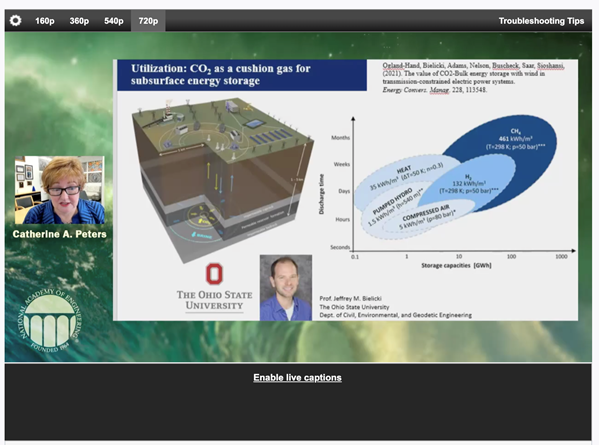Select the 720p quality option

(x=148, y=21)
